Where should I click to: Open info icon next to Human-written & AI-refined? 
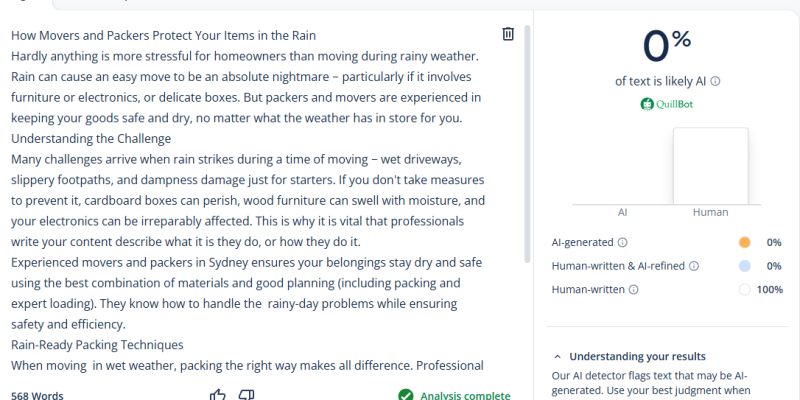pyautogui.click(x=694, y=266)
